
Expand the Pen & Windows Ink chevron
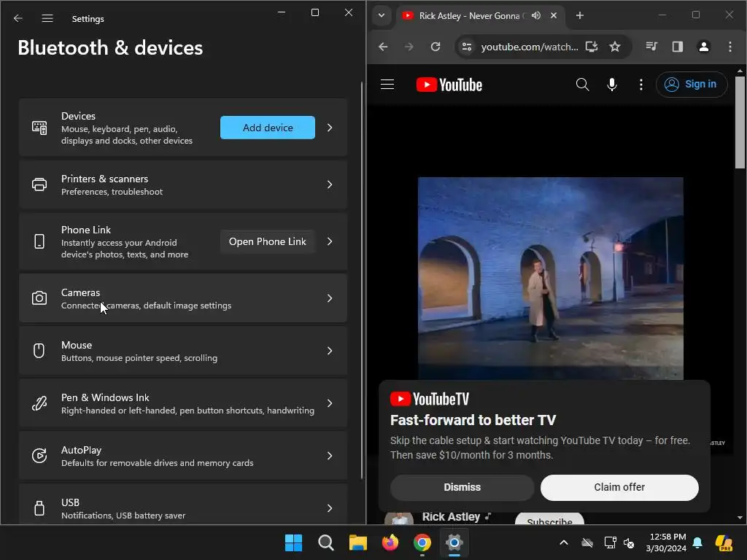(330, 403)
